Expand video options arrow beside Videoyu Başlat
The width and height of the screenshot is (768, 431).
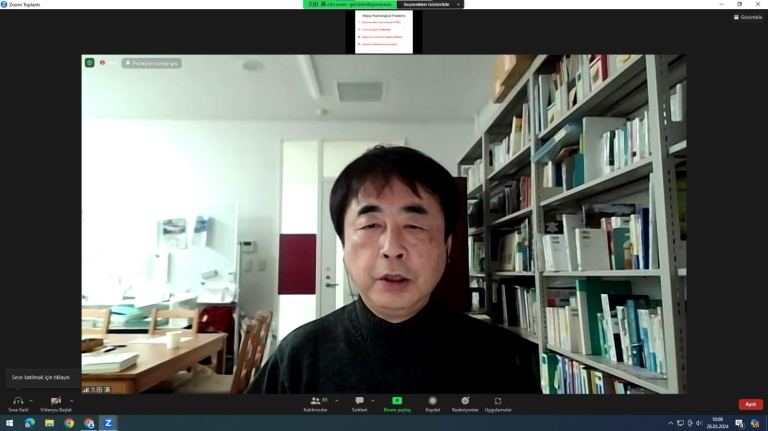coord(71,401)
